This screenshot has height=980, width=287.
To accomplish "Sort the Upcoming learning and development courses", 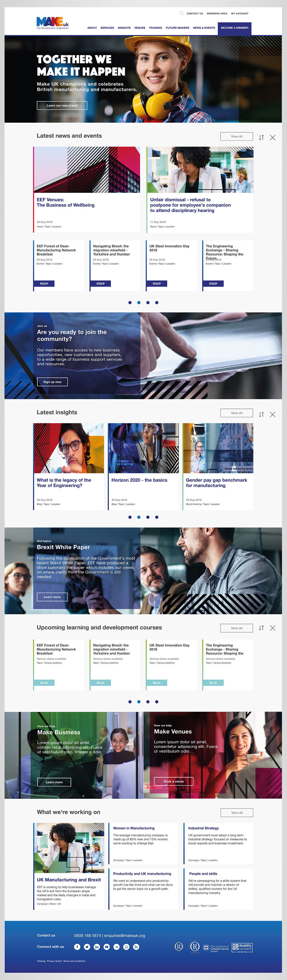I will pyautogui.click(x=261, y=628).
